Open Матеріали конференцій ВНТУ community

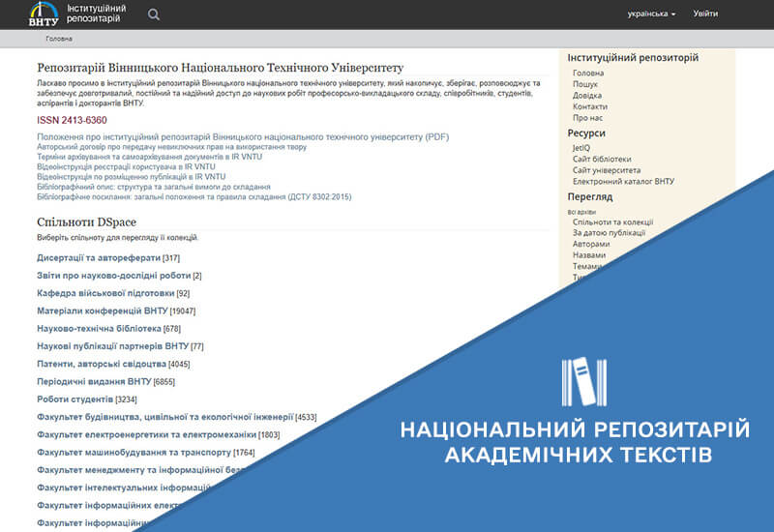pyautogui.click(x=103, y=310)
